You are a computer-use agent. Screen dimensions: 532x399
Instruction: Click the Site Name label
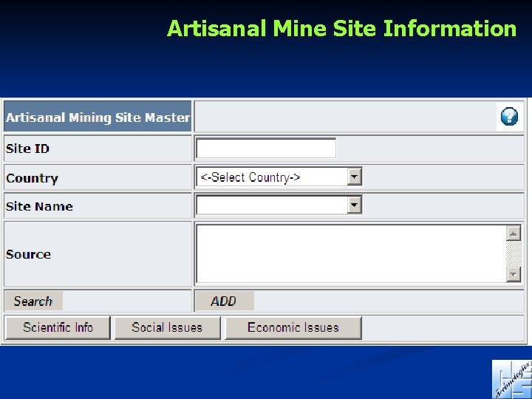point(39,206)
